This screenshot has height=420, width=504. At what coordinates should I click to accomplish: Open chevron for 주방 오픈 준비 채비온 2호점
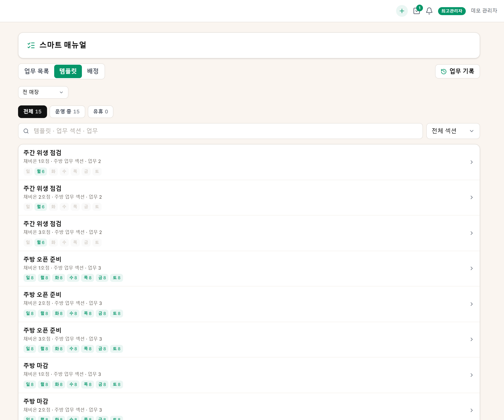tap(471, 304)
